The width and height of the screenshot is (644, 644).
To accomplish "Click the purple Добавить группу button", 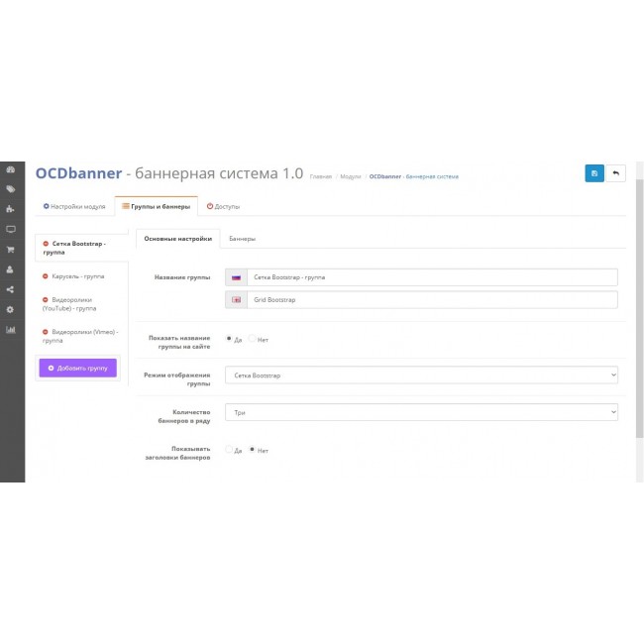I will (x=78, y=368).
